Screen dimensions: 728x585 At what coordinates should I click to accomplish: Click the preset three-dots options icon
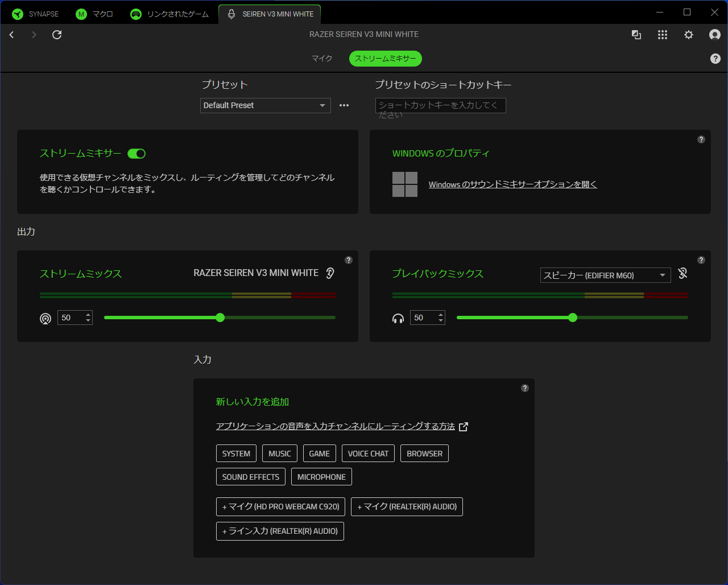click(344, 105)
